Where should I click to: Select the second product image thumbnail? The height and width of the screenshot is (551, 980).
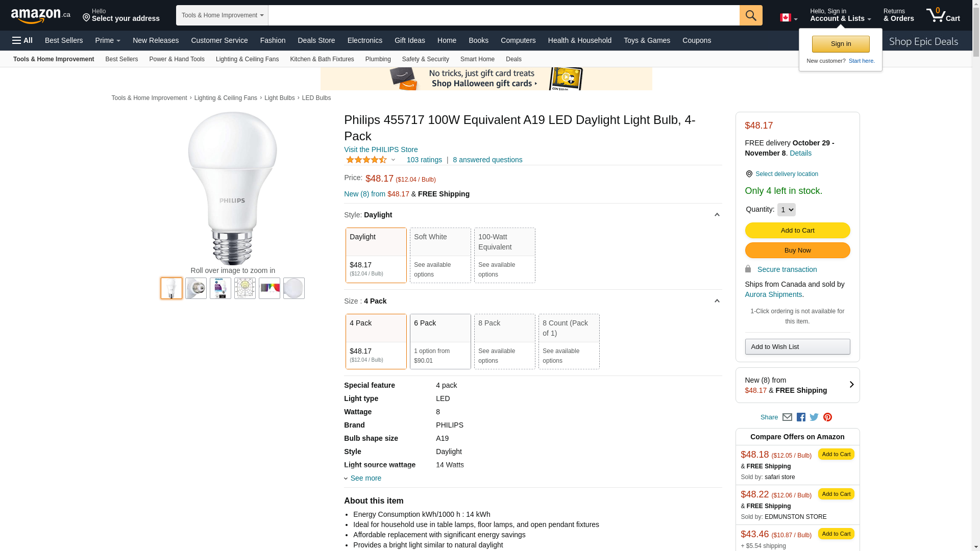(x=196, y=288)
